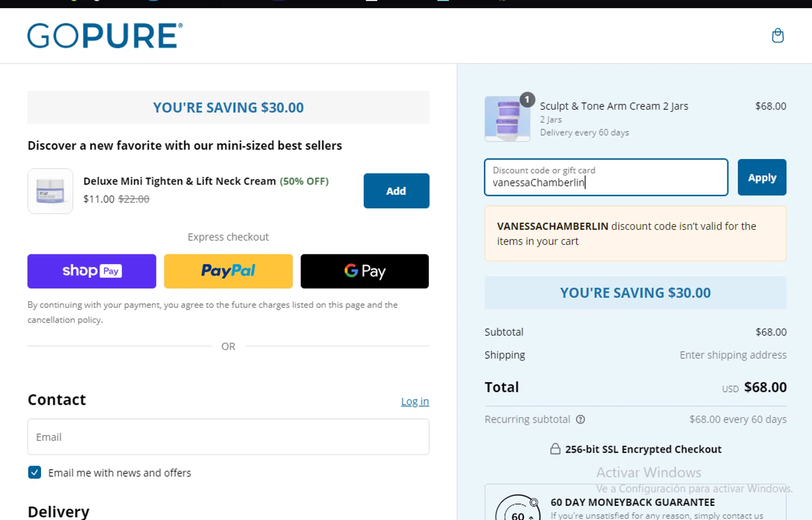Image resolution: width=812 pixels, height=520 pixels.
Task: Pay with Shop Pay
Action: [92, 271]
